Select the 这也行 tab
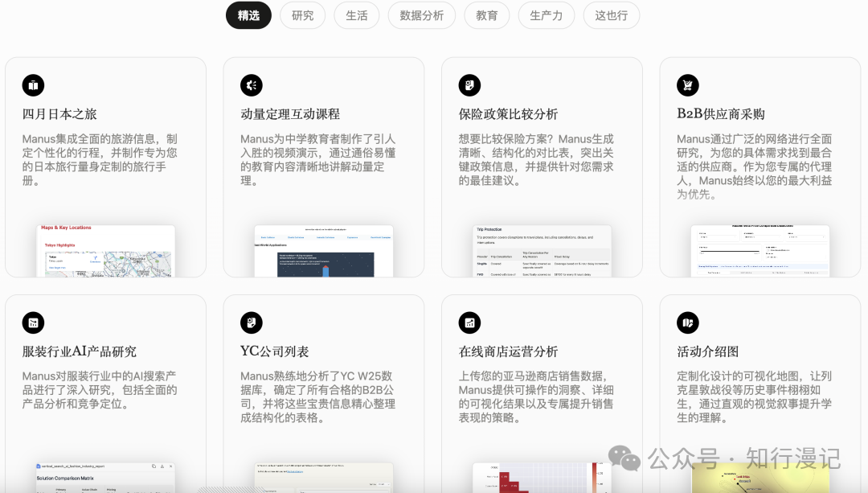The height and width of the screenshot is (493, 868). 611,15
